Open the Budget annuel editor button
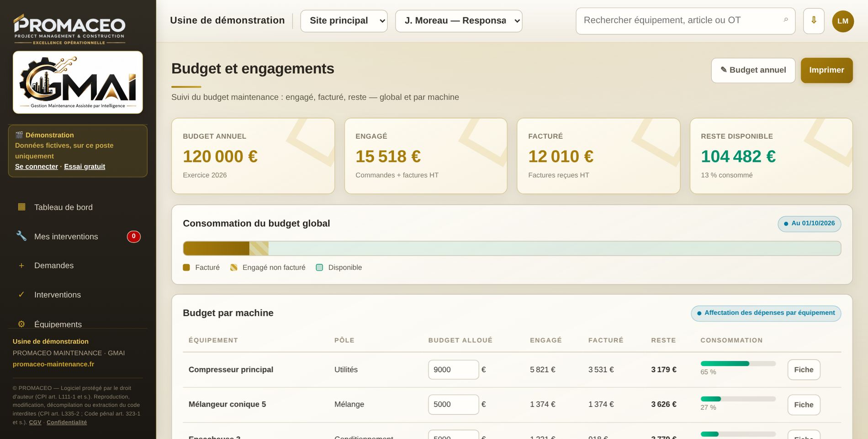Screen dimensions: 868x439 click(x=753, y=70)
